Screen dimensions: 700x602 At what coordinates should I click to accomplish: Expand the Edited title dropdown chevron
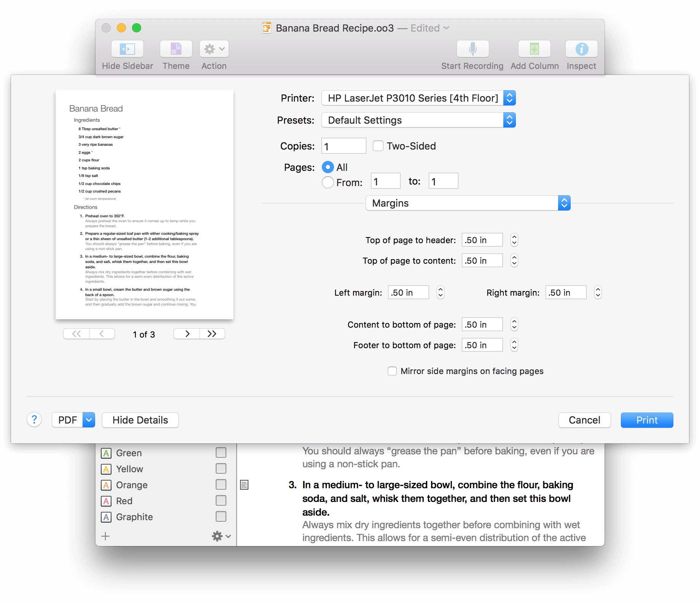point(446,28)
